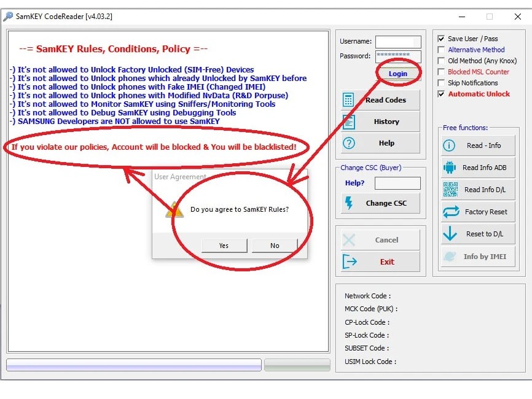Click the blue progress bar at bottom

[x=134, y=365]
